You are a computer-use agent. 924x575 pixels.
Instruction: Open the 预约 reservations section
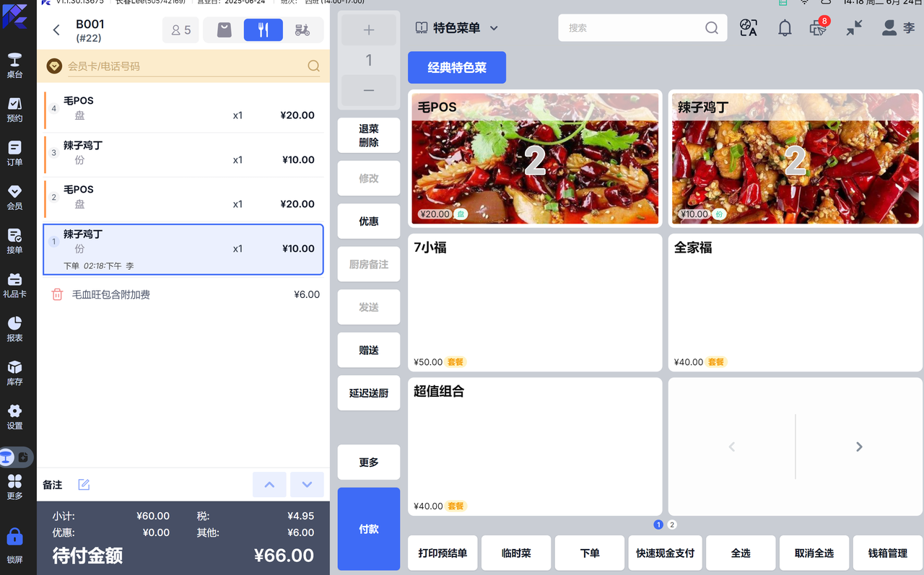coord(14,110)
